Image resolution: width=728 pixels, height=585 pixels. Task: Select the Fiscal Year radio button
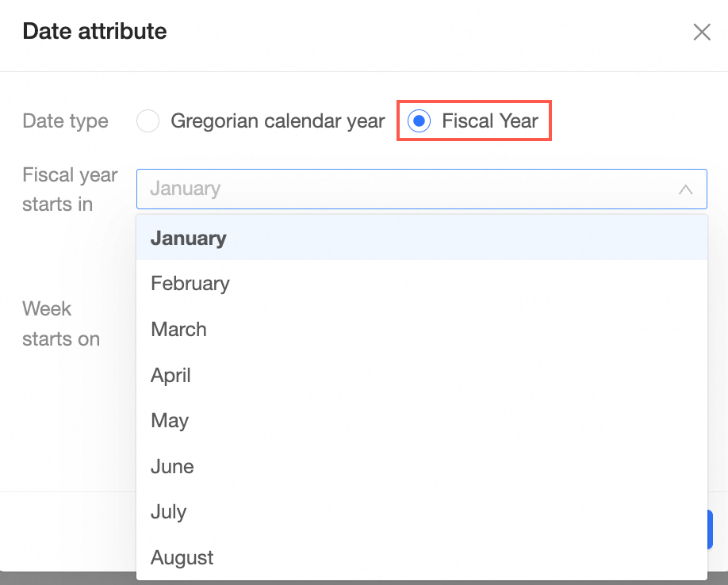(419, 121)
